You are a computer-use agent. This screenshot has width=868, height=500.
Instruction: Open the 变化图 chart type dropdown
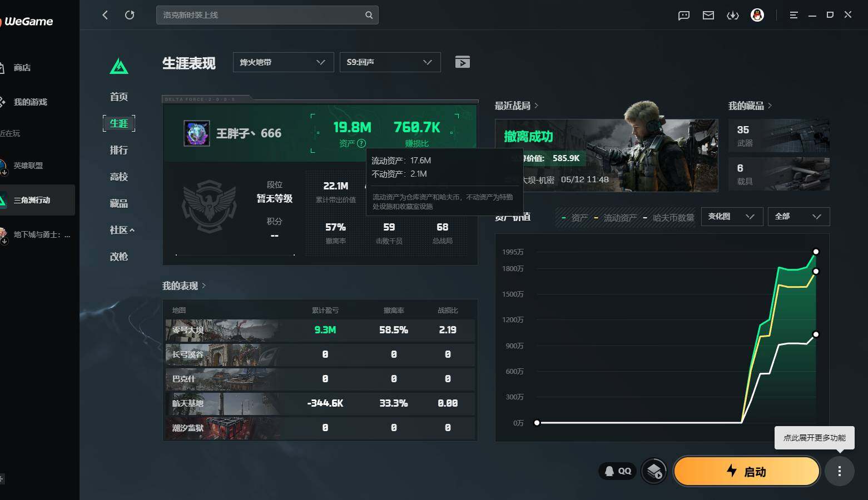pos(731,216)
